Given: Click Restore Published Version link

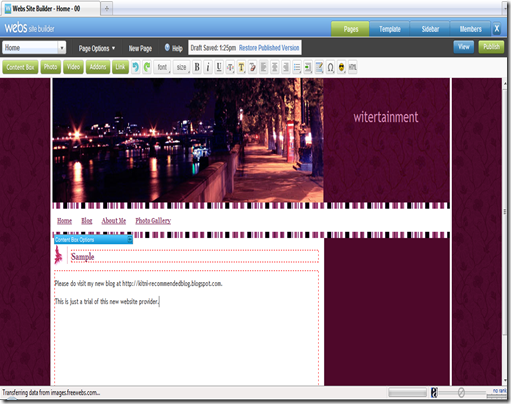Looking at the screenshot, I should [269, 48].
